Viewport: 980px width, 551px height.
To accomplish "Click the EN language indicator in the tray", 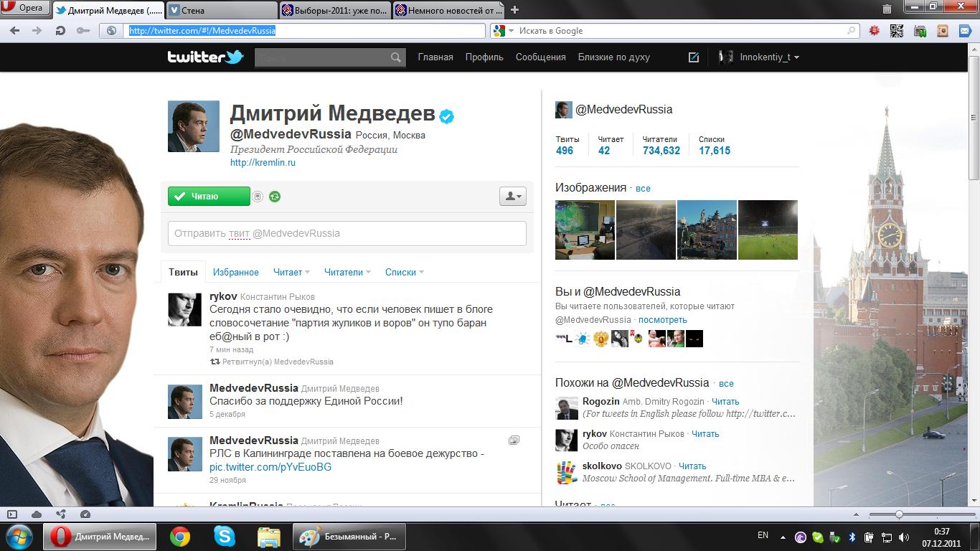I will pos(763,535).
